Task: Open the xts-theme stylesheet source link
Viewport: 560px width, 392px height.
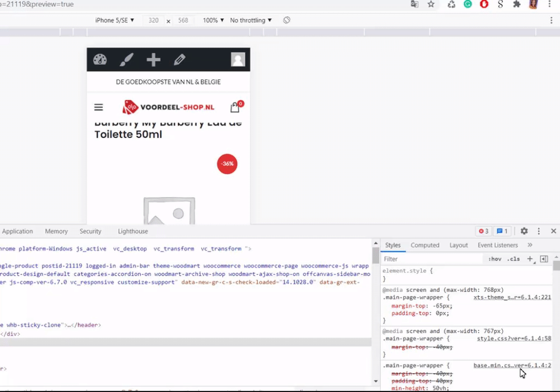Action: pos(512,297)
